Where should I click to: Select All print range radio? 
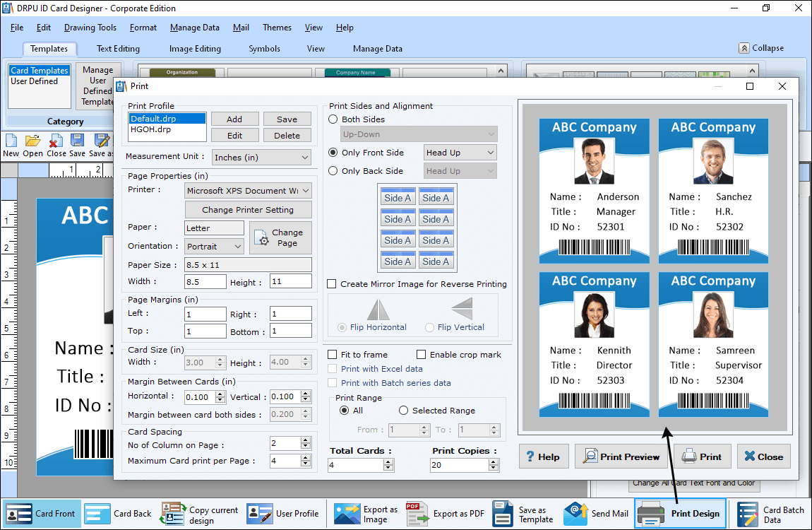344,411
